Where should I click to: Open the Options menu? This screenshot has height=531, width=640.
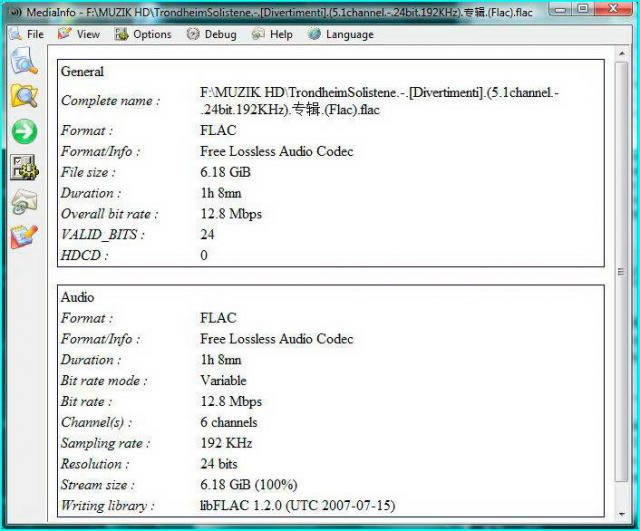(143, 34)
